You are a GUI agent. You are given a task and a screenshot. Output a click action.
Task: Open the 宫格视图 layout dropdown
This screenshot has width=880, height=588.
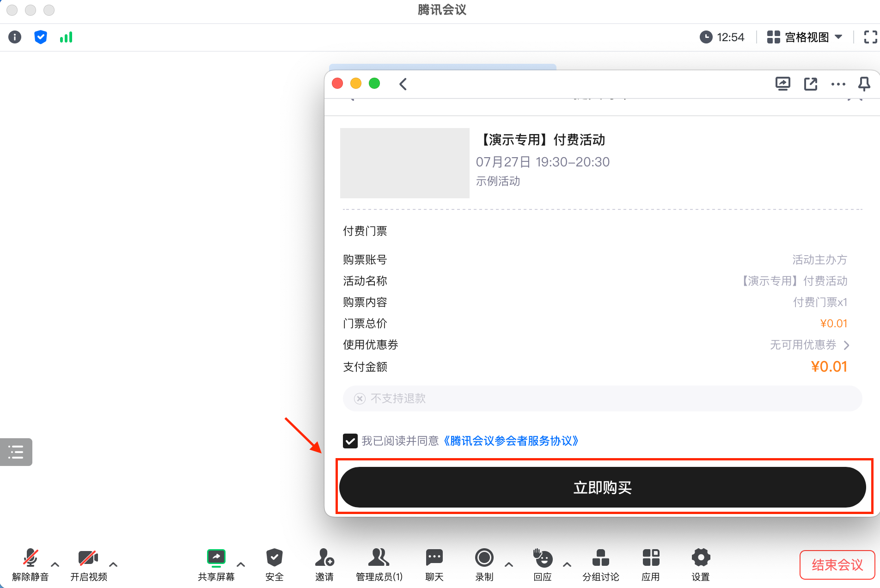click(805, 37)
